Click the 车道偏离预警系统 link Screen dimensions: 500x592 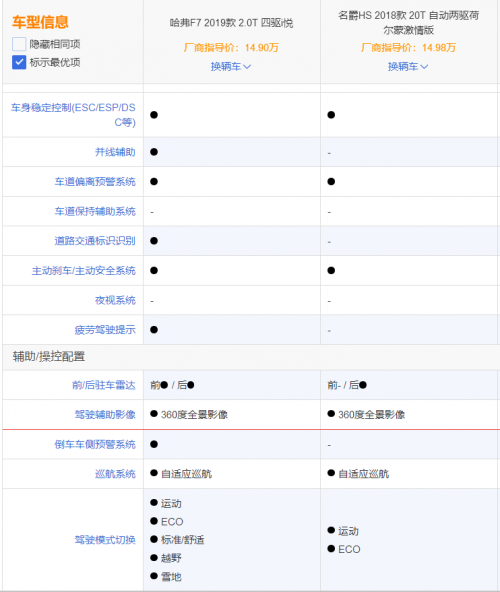coord(95,182)
